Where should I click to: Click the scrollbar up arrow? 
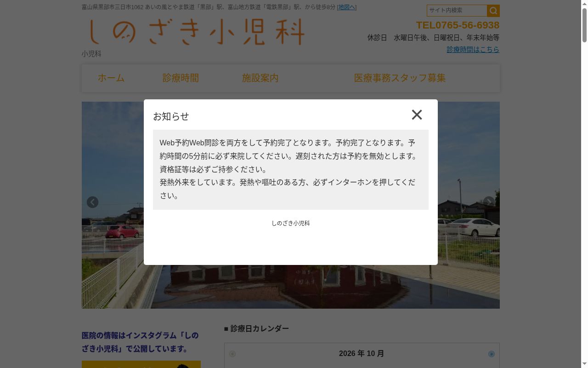(x=584, y=4)
